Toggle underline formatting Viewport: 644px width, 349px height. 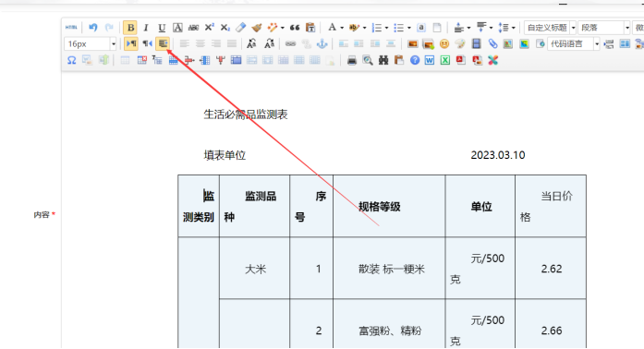click(x=162, y=28)
